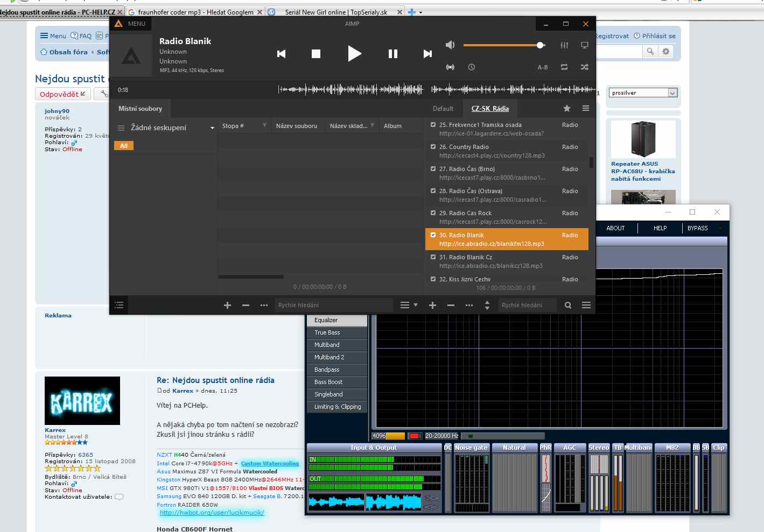Open the Místní soubory tab
Image resolution: width=764 pixels, height=532 pixels.
click(140, 109)
